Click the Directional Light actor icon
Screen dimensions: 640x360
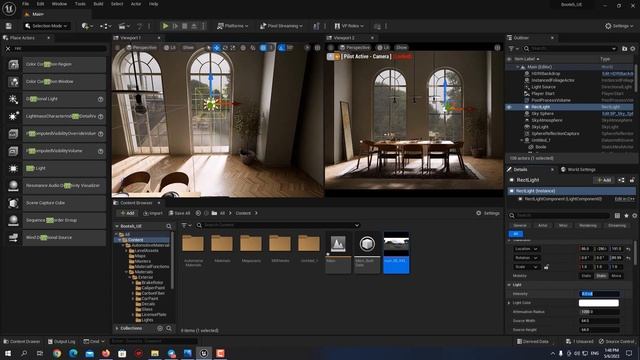coord(13,99)
